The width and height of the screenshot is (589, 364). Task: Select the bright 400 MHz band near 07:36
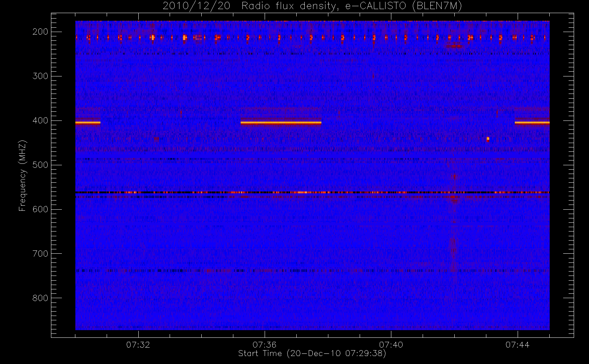(x=281, y=123)
